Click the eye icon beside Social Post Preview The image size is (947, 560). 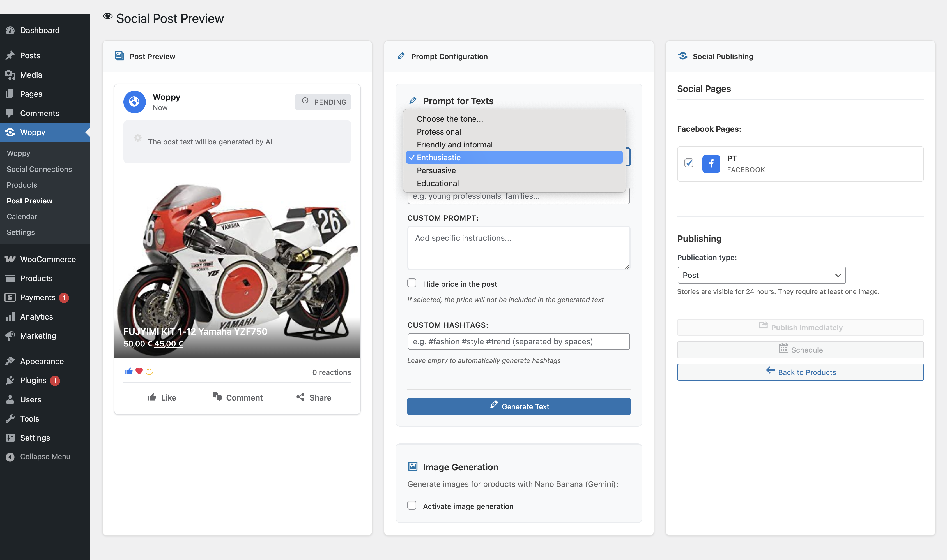(x=108, y=16)
